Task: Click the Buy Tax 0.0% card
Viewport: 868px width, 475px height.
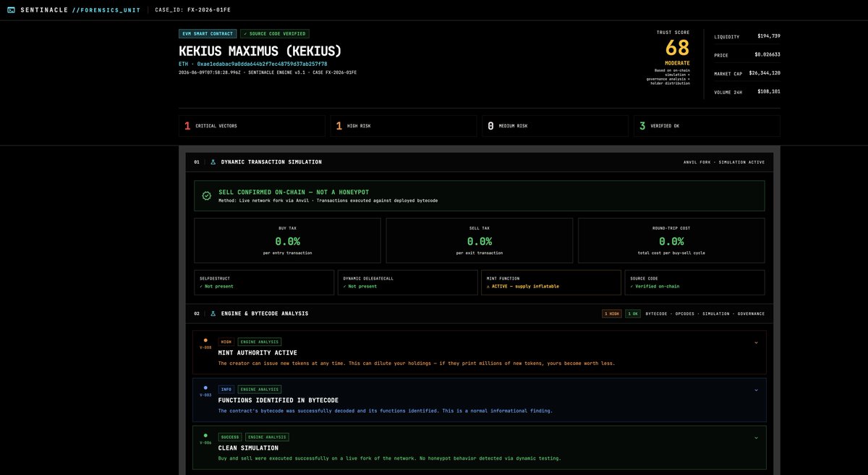Action: click(x=288, y=240)
